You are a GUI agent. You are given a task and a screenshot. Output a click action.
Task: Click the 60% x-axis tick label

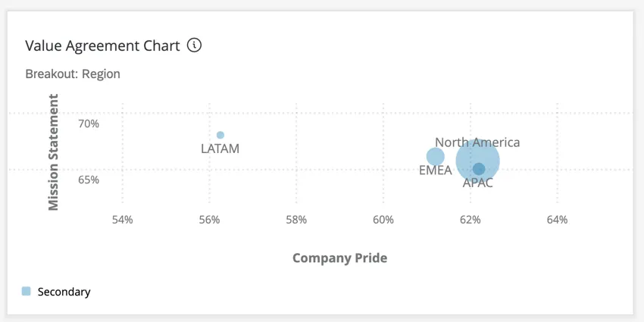tap(383, 220)
